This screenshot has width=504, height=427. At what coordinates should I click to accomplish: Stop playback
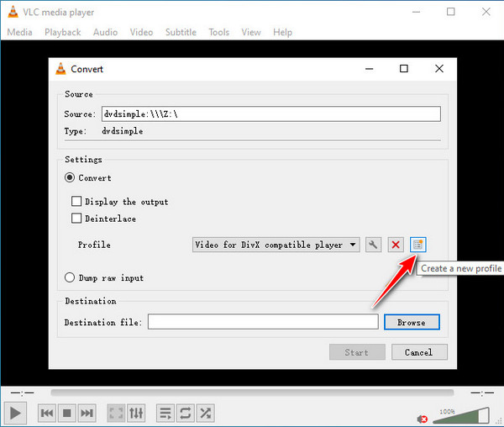67,413
